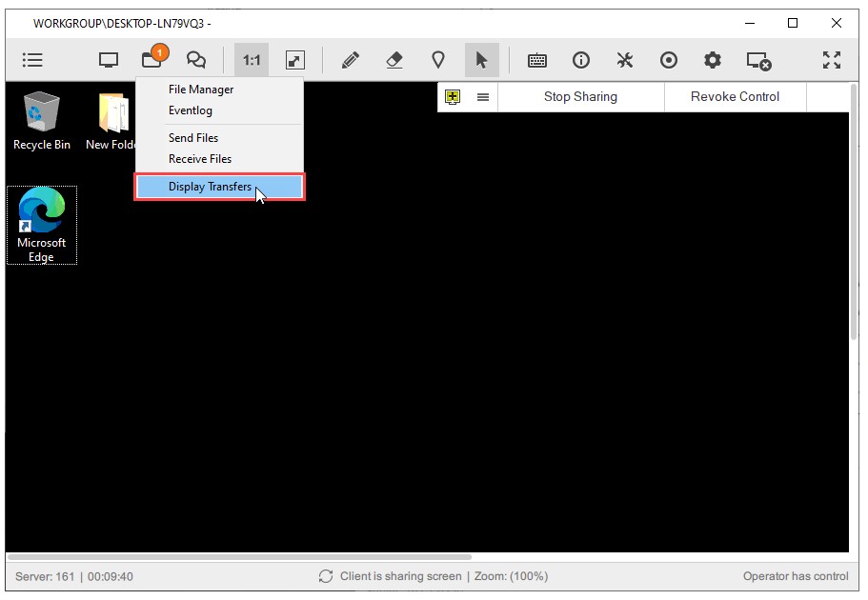
Task: Toggle fit-to-screen scaling mode
Action: coord(293,59)
